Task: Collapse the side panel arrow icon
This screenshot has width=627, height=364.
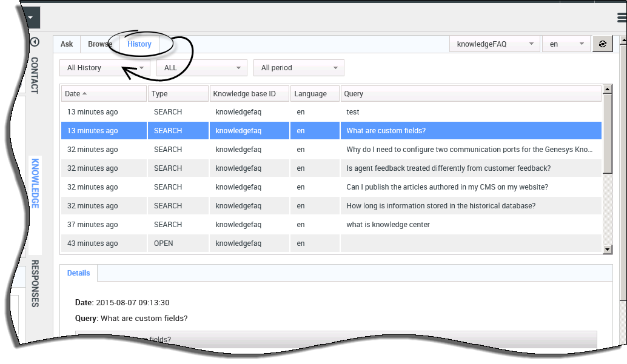Action: (35, 42)
